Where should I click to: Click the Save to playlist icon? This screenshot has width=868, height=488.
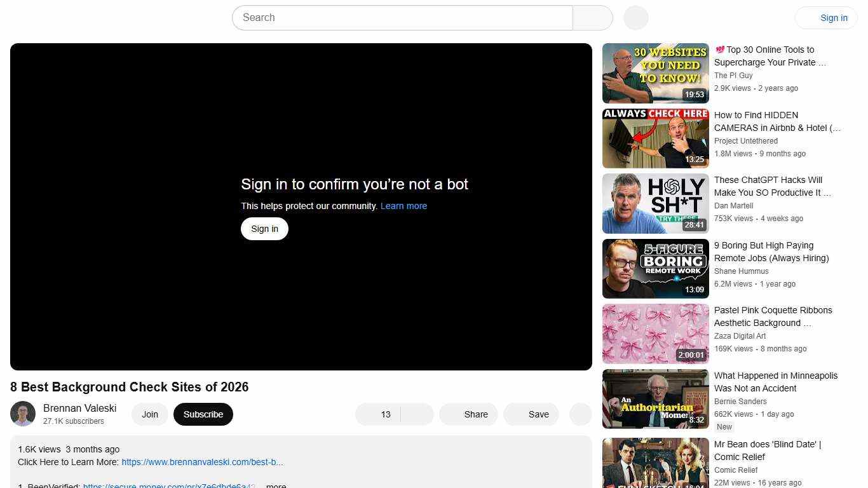coord(531,414)
